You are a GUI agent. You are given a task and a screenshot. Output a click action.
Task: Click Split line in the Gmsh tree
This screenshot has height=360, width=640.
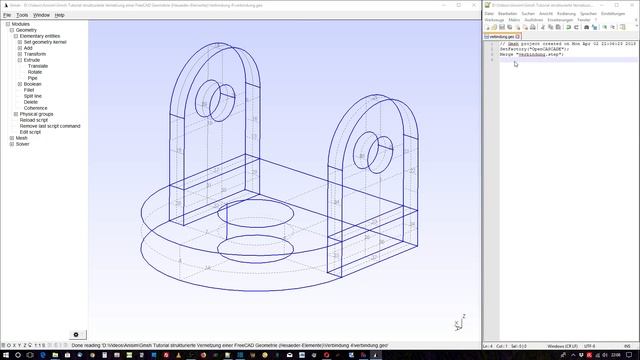point(33,96)
